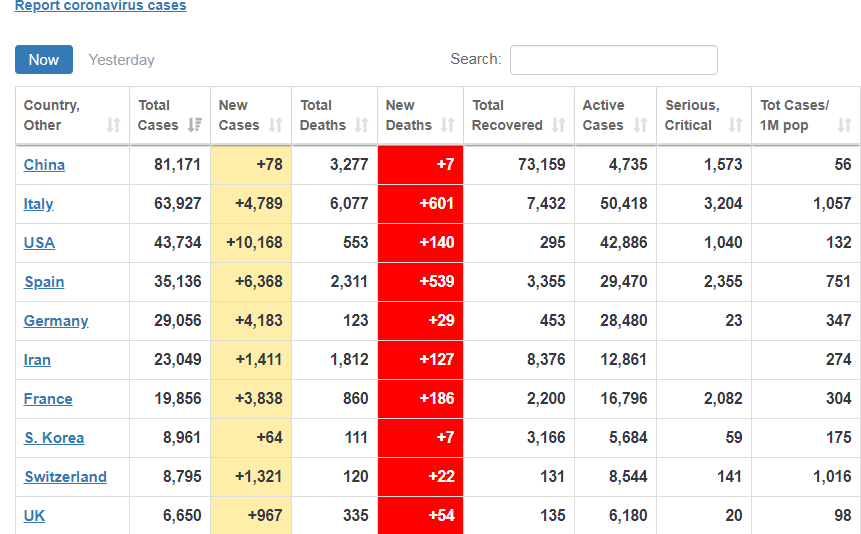Sort by New Cases using arrow icon
The image size is (861, 534).
tap(276, 125)
